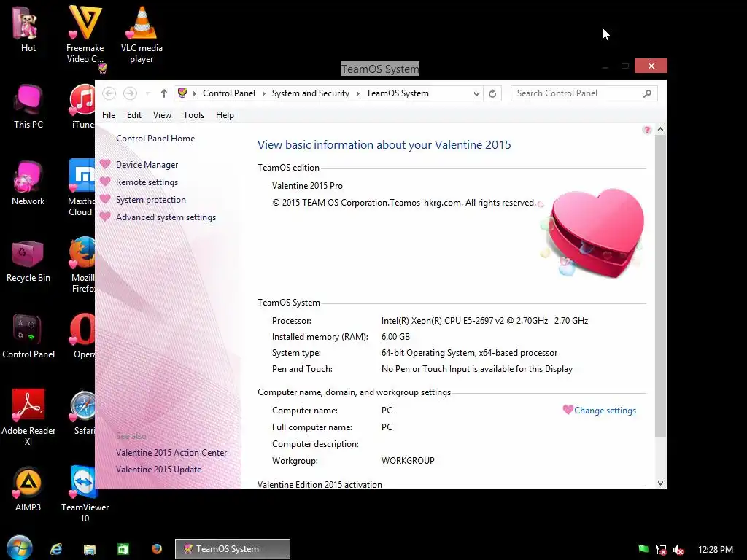Click the Back navigation arrow

coord(109,93)
